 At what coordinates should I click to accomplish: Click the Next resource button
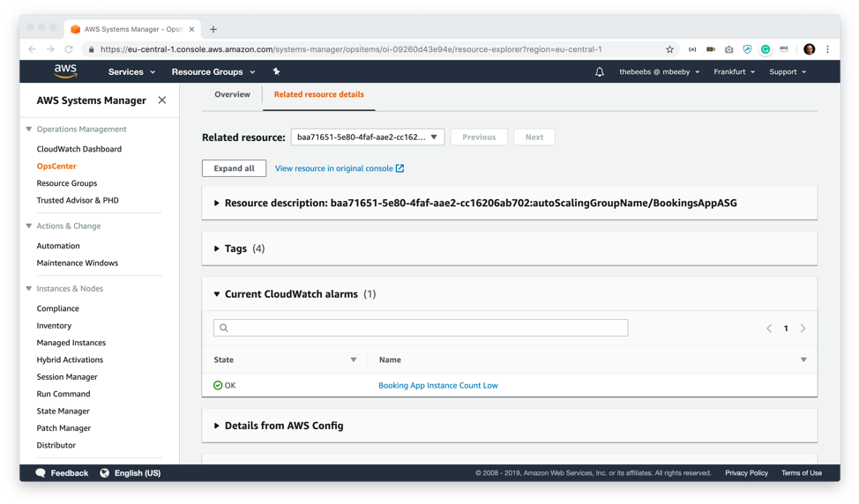pos(534,137)
